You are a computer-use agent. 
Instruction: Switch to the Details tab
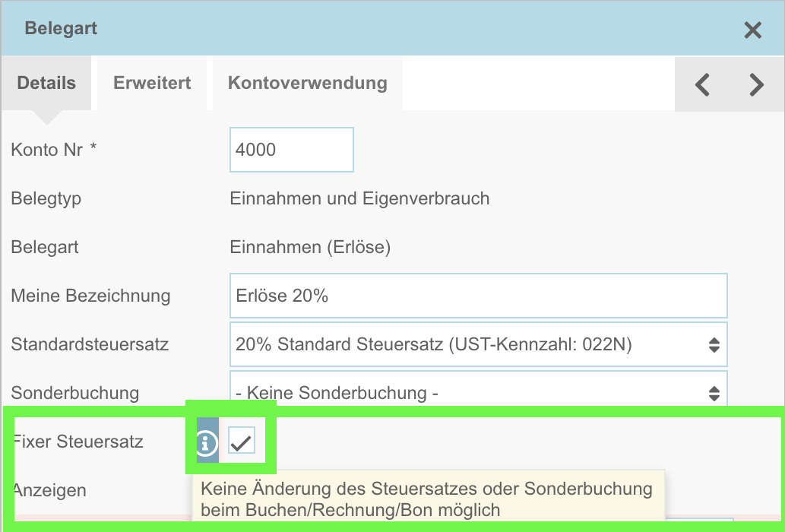46,83
